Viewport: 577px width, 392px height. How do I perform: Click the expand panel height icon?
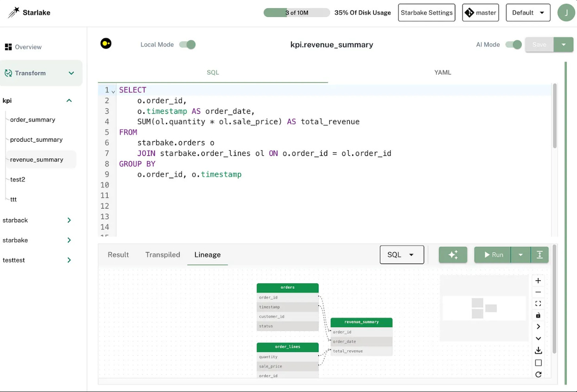pyautogui.click(x=539, y=254)
